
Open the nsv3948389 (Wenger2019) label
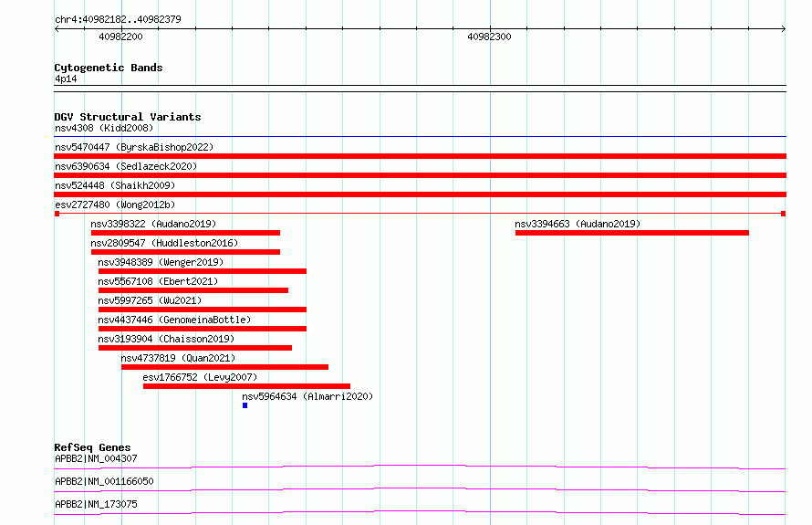(161, 262)
